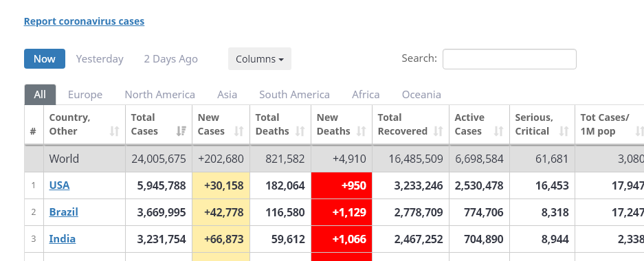Viewport: 644px width, 261px height.
Task: Click the Search input field
Action: point(509,59)
